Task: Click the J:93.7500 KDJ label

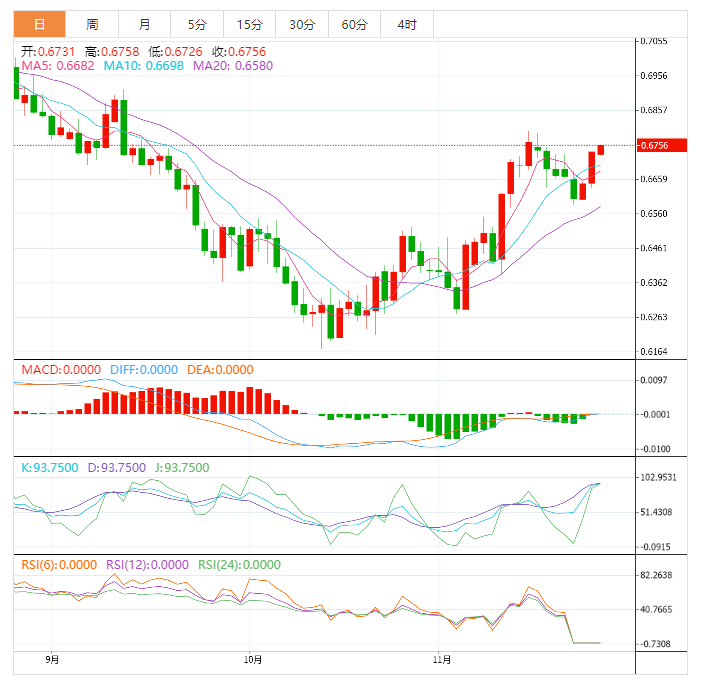Action: 182,467
